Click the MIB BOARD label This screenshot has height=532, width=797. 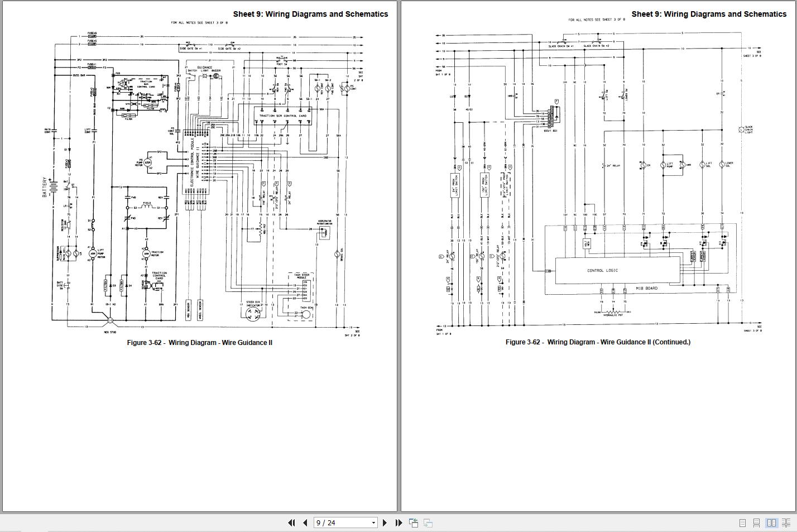647,289
